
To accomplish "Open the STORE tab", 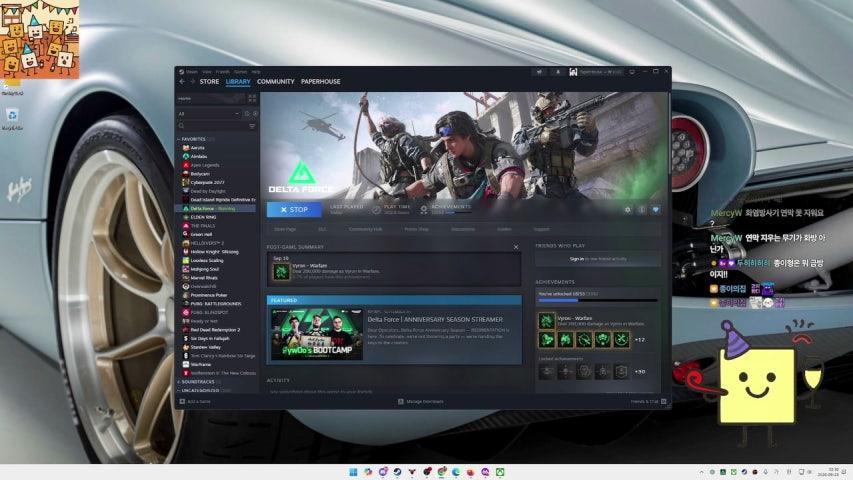I will [209, 82].
